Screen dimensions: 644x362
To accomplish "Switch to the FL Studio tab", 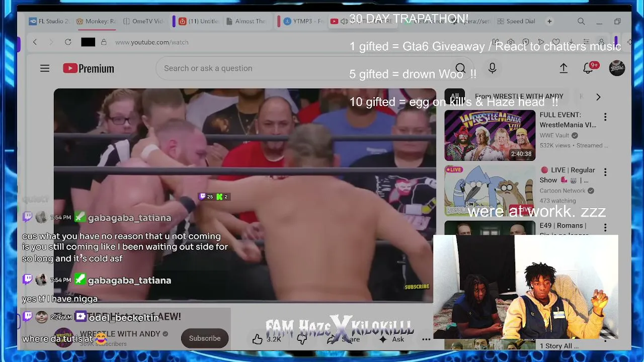I will coord(49,22).
